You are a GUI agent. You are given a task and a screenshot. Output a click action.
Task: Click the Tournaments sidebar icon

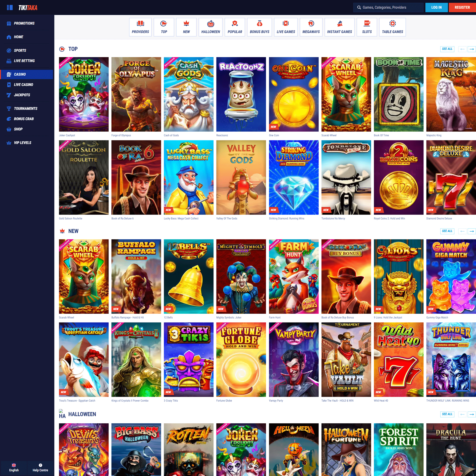(x=9, y=109)
